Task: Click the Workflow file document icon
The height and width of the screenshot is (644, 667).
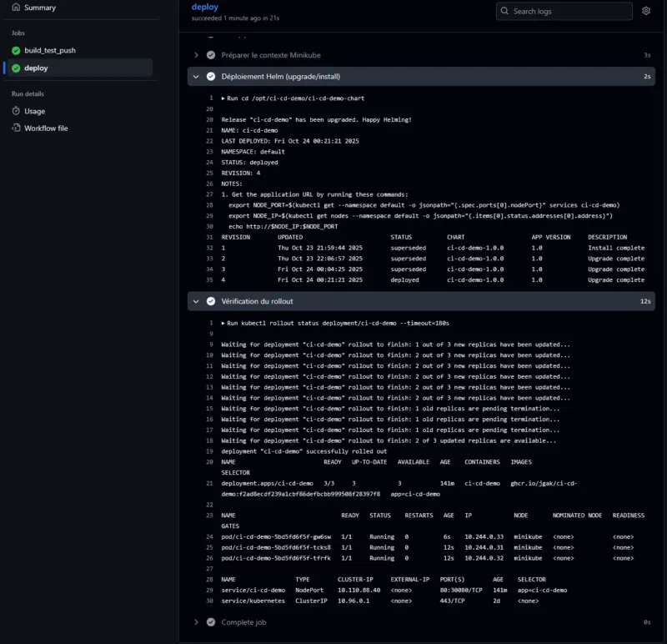Action: point(16,128)
